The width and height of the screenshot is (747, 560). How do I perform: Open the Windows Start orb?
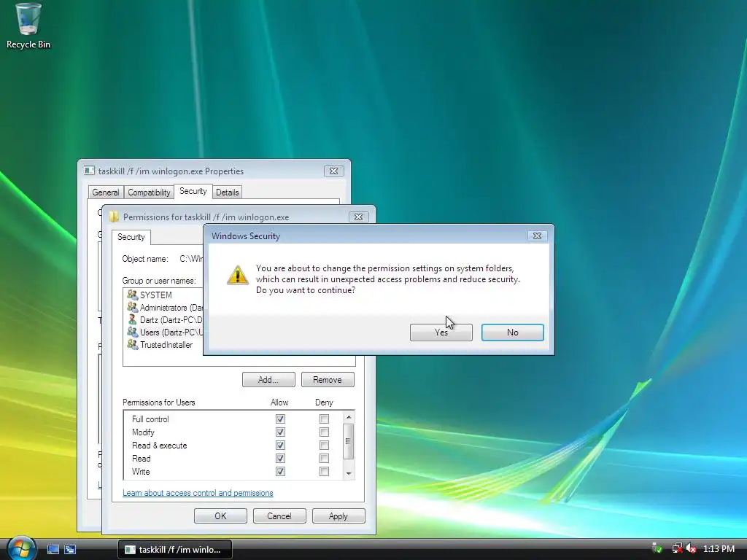coord(21,548)
